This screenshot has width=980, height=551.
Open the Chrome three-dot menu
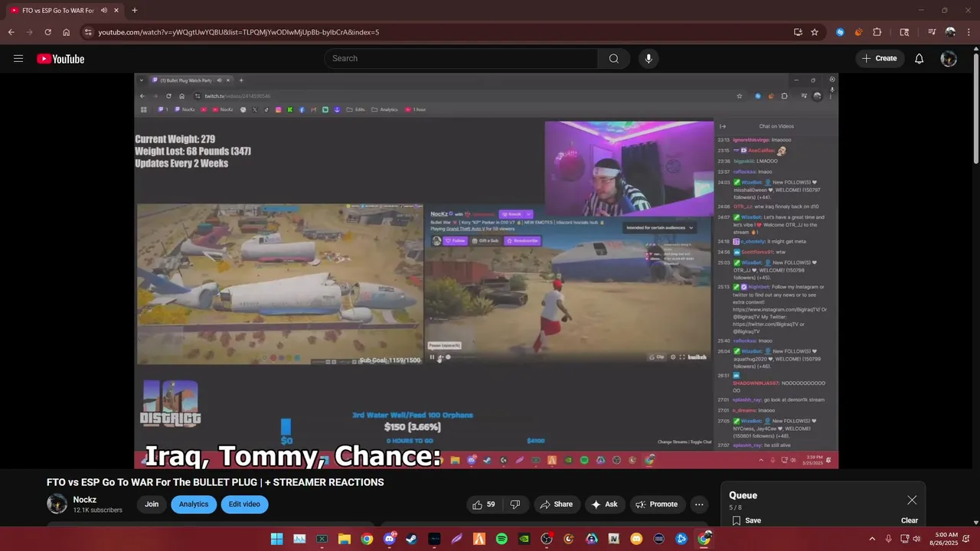[969, 32]
